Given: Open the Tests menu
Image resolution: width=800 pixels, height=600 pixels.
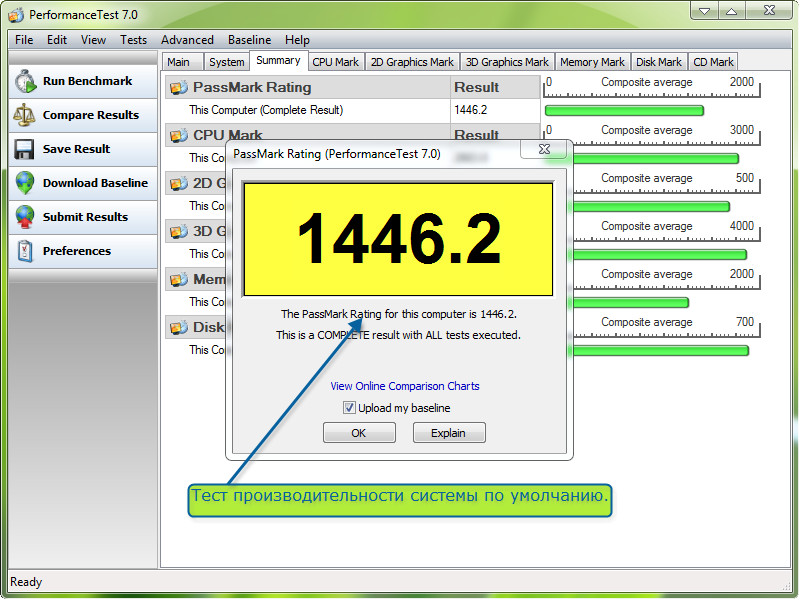Looking at the screenshot, I should (133, 40).
